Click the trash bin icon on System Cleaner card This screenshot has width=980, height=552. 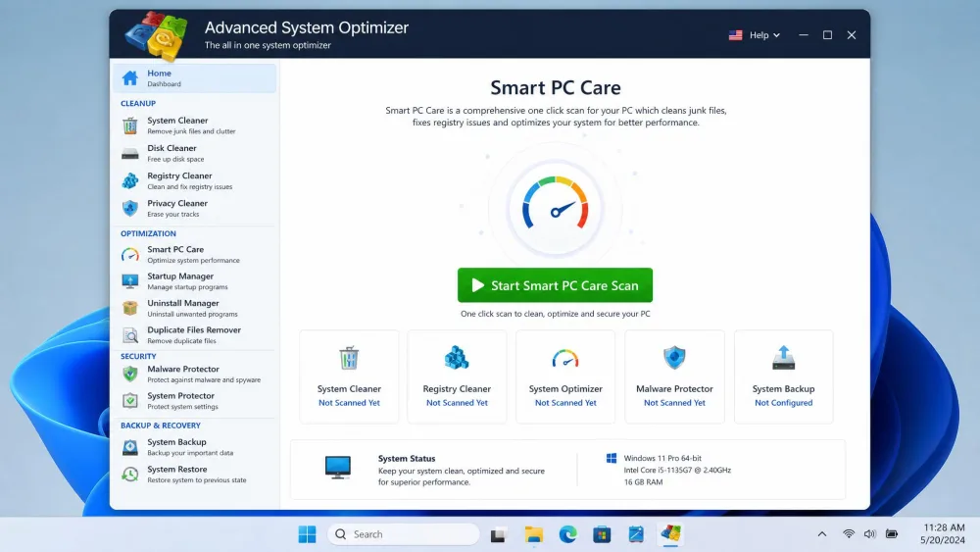349,358
